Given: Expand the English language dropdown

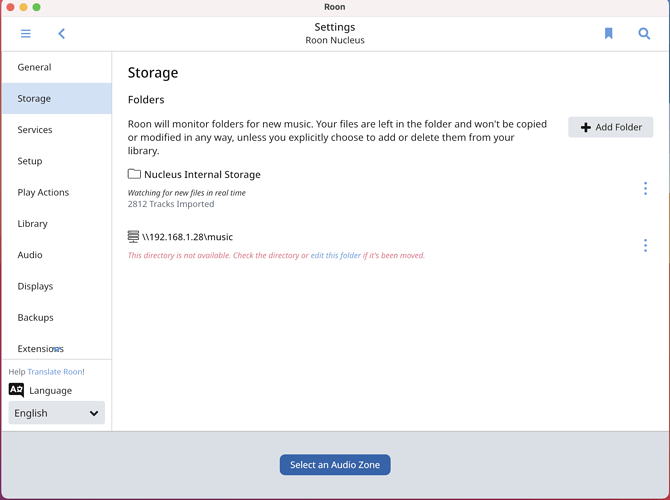Looking at the screenshot, I should [x=56, y=413].
